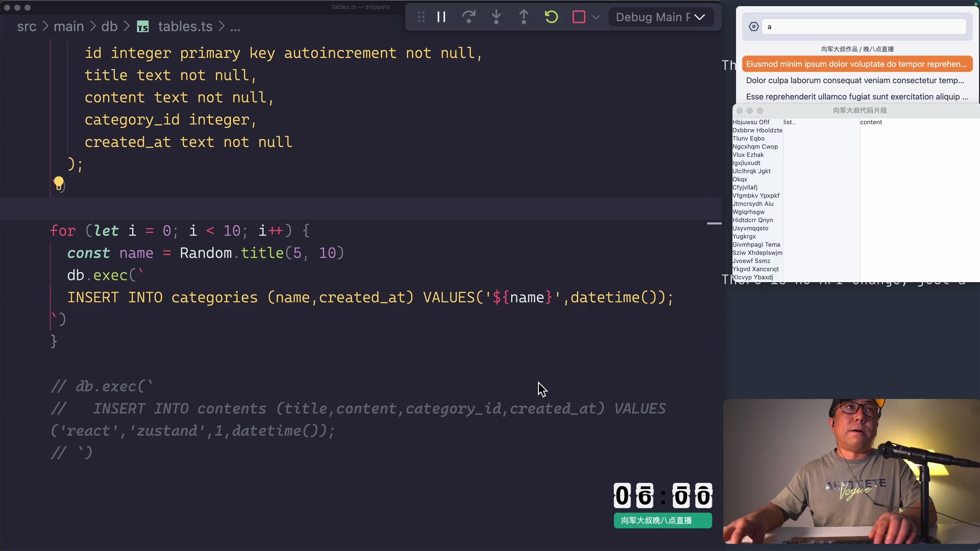This screenshot has height=551, width=980.
Task: Restart debugging via the green restart icon
Action: 551,17
